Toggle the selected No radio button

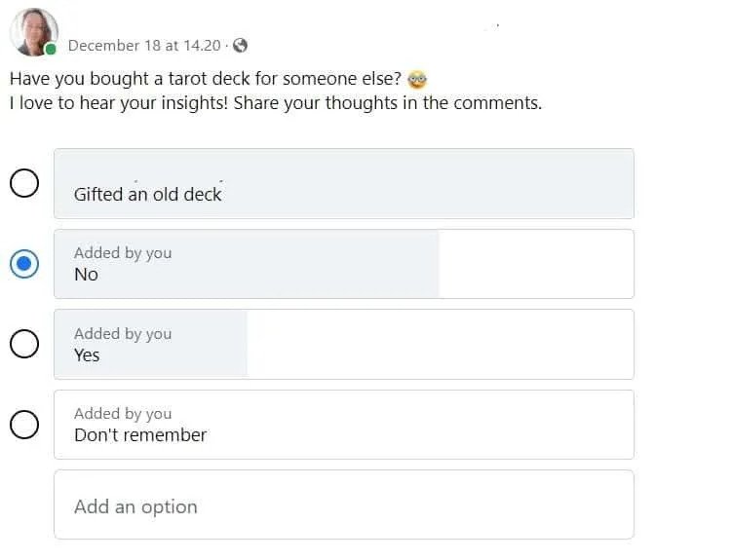click(24, 264)
